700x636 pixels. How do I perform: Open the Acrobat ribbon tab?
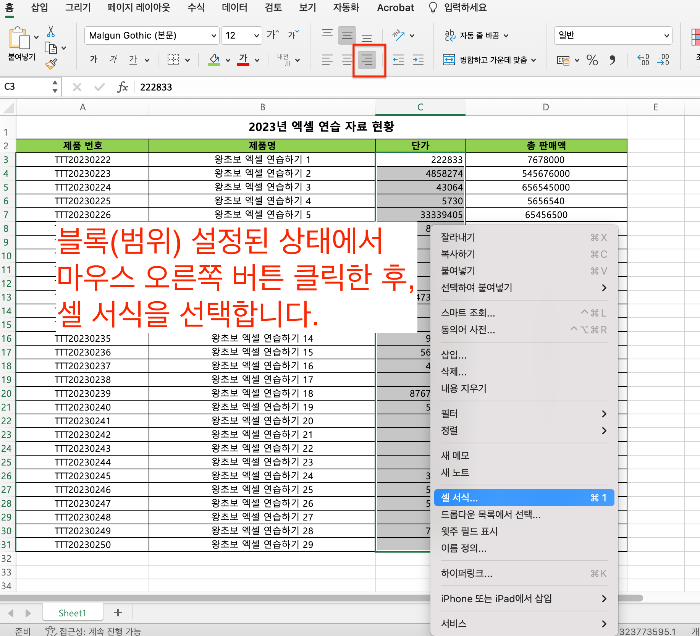[395, 8]
